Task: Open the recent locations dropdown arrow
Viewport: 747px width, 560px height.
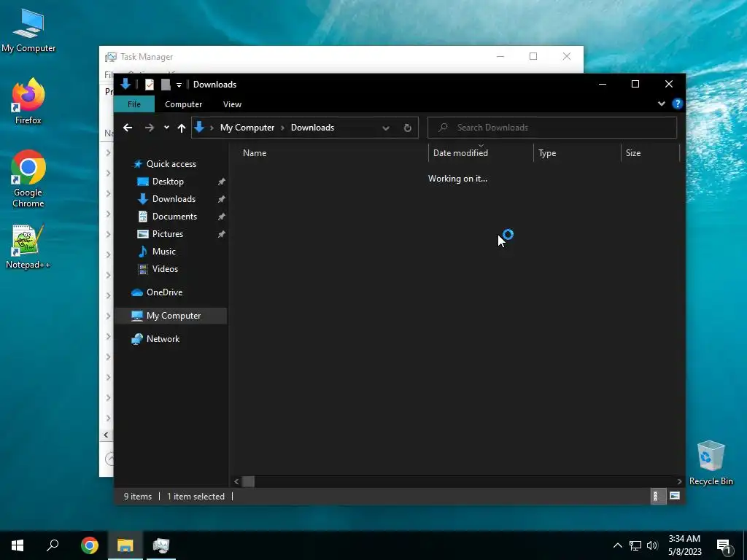Action: click(x=166, y=127)
